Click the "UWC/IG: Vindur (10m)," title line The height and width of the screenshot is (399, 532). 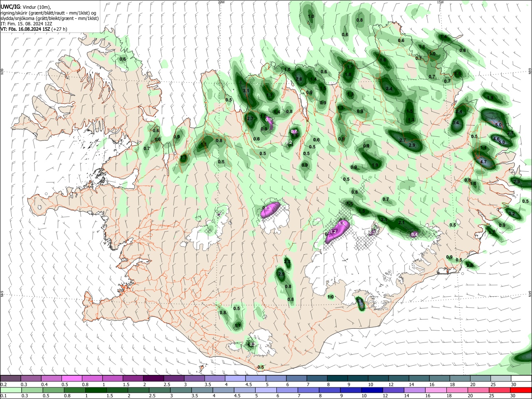click(x=25, y=7)
